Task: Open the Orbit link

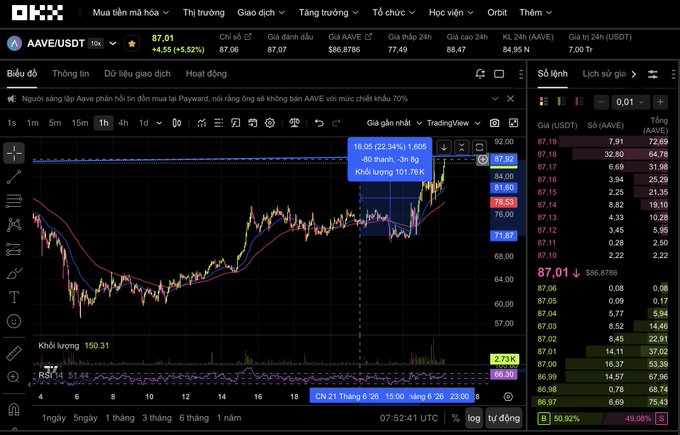Action: coord(497,13)
